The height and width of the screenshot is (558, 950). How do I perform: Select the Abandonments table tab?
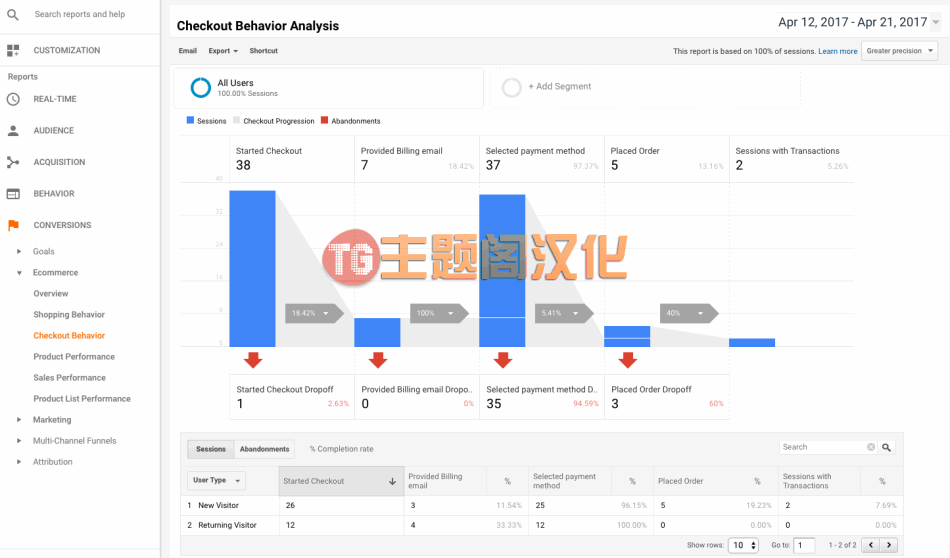coord(264,449)
